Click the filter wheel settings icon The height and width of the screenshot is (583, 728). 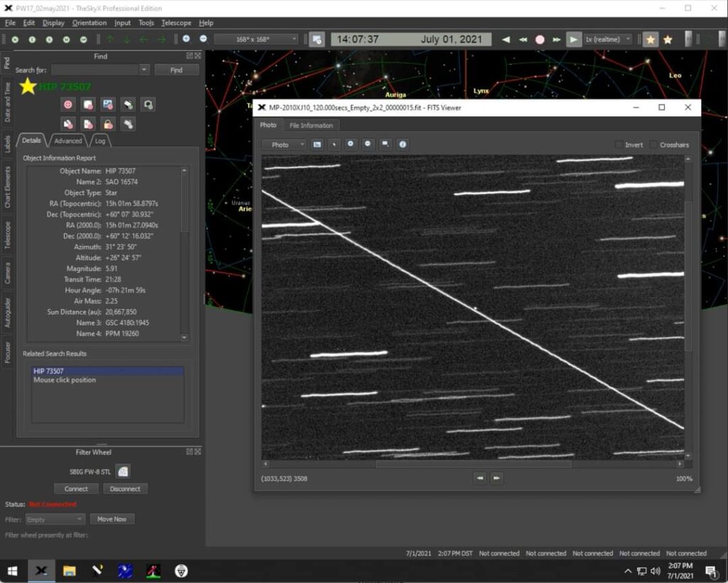pyautogui.click(x=123, y=471)
